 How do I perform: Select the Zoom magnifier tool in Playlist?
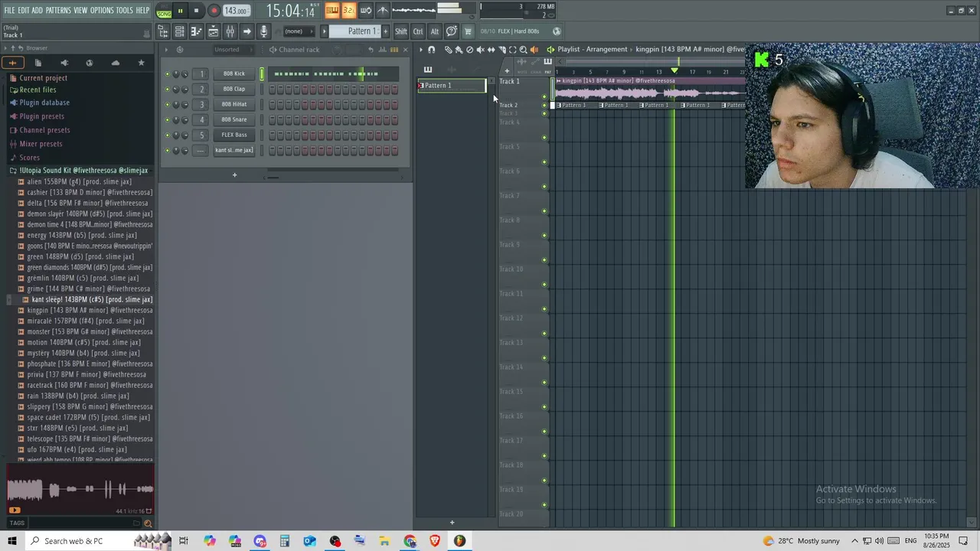524,50
